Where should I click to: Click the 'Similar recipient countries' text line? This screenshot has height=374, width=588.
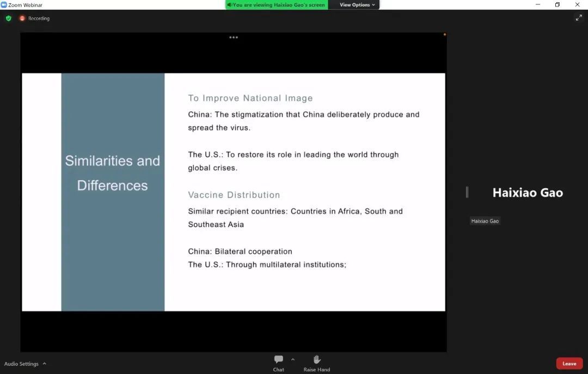(295, 218)
